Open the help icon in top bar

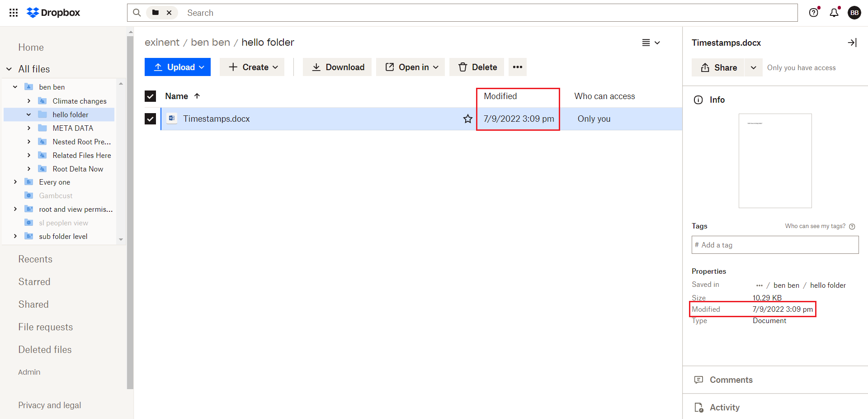click(x=814, y=13)
